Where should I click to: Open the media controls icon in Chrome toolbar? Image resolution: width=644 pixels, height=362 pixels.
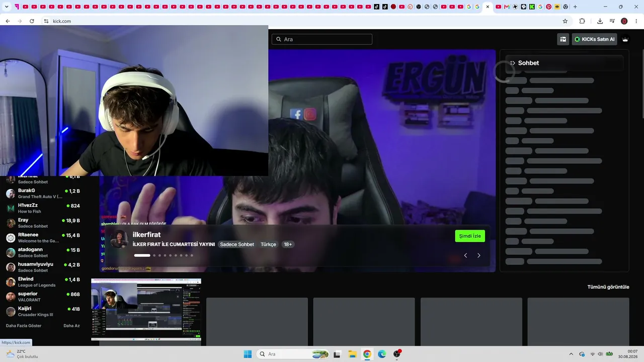pyautogui.click(x=612, y=21)
